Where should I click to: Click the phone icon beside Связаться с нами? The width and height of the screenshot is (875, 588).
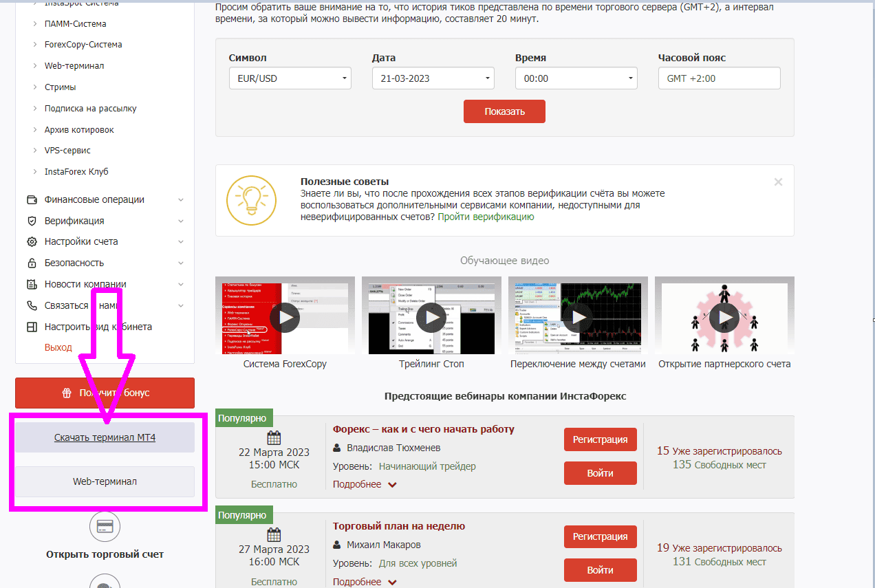click(32, 305)
